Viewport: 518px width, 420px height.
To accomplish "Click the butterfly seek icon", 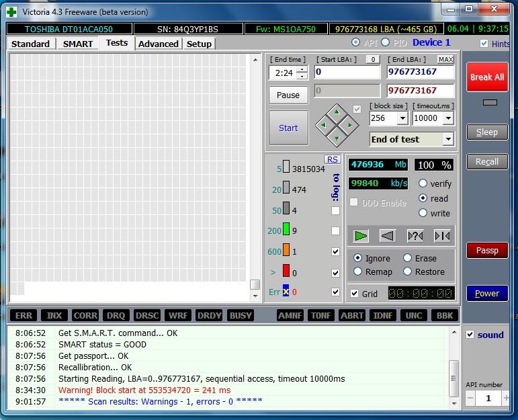I will click(x=442, y=236).
